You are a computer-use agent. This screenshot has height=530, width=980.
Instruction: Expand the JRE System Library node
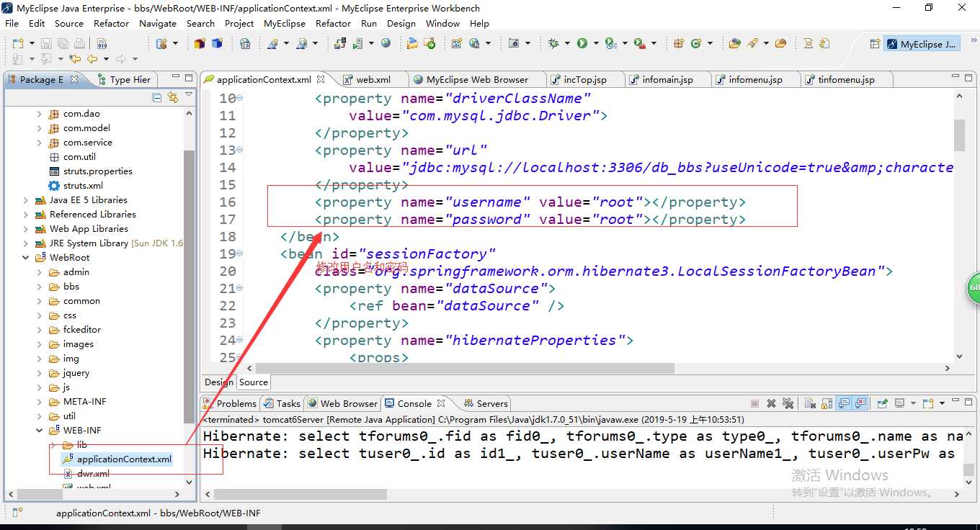26,243
